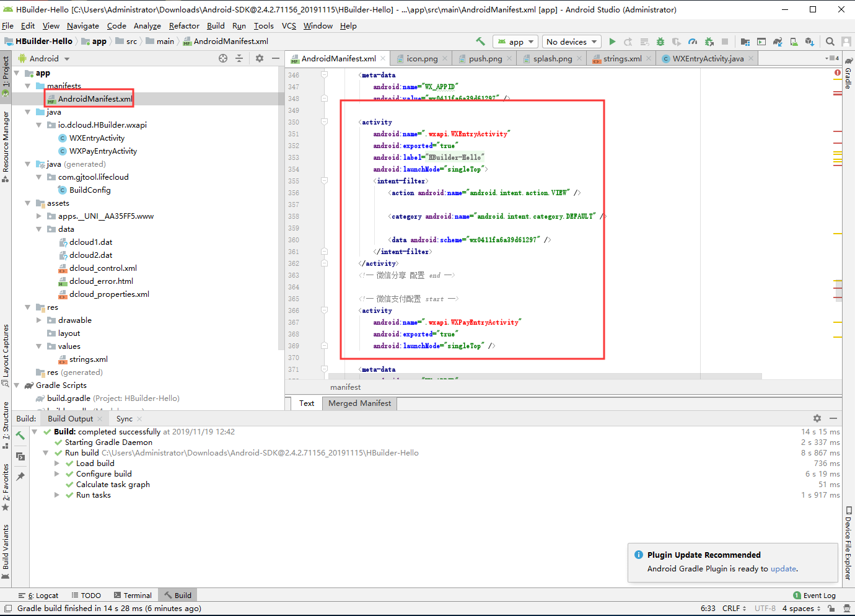Click the red error indicator atop editor
Image resolution: width=855 pixels, height=616 pixels.
point(838,73)
